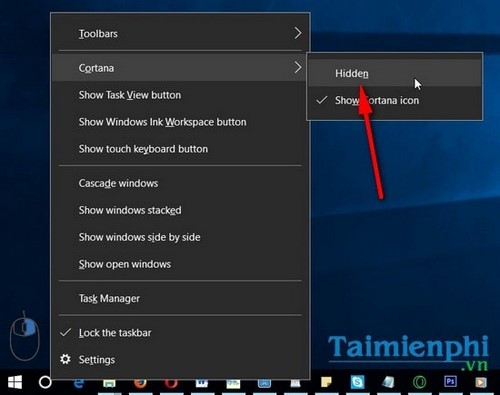Toggle Show Task View button

click(180, 95)
